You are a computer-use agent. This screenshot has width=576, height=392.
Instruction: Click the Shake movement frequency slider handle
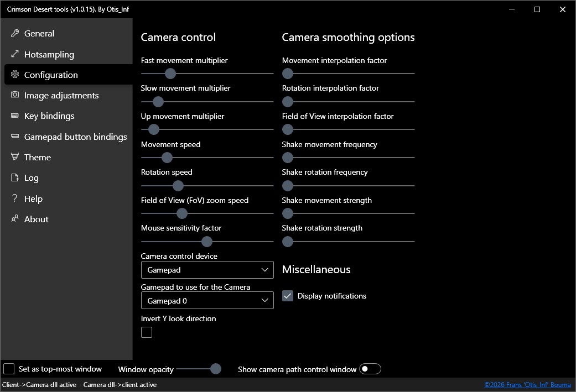point(288,158)
